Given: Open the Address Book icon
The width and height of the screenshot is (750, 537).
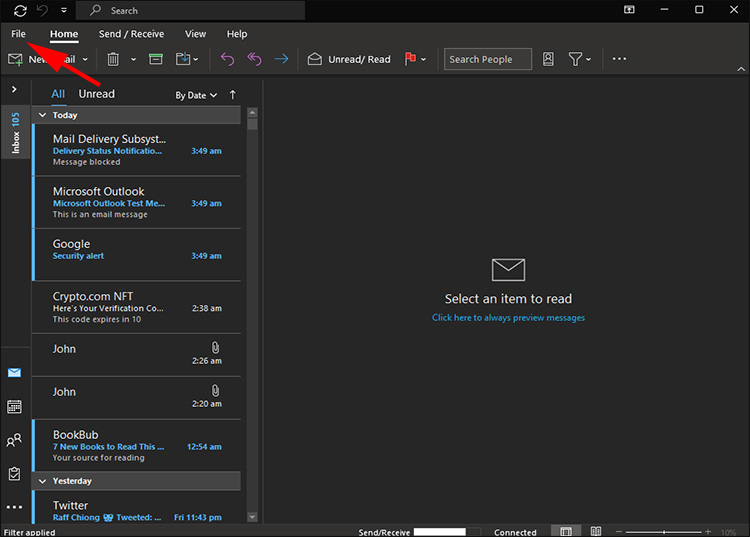Looking at the screenshot, I should click(548, 59).
